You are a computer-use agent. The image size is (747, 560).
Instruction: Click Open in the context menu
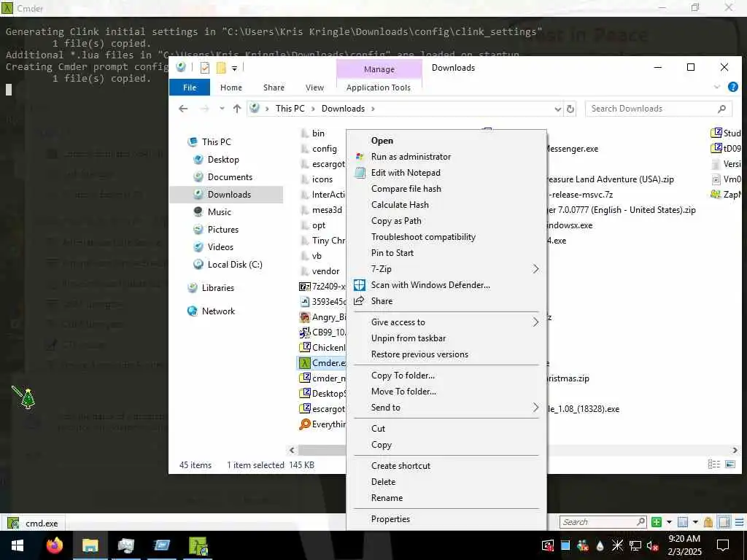pos(382,141)
